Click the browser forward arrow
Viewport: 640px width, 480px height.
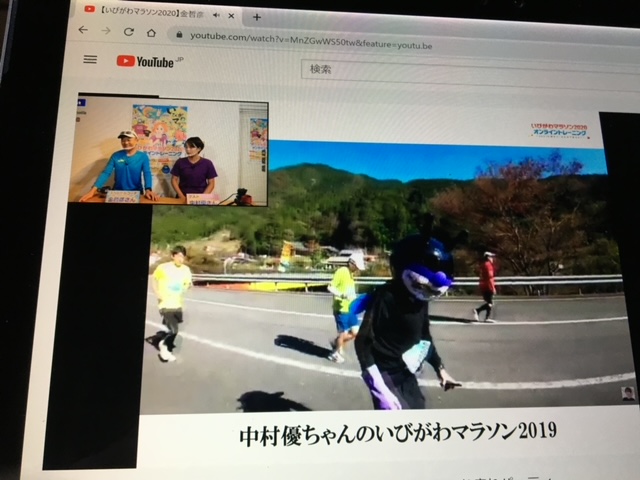tap(106, 31)
